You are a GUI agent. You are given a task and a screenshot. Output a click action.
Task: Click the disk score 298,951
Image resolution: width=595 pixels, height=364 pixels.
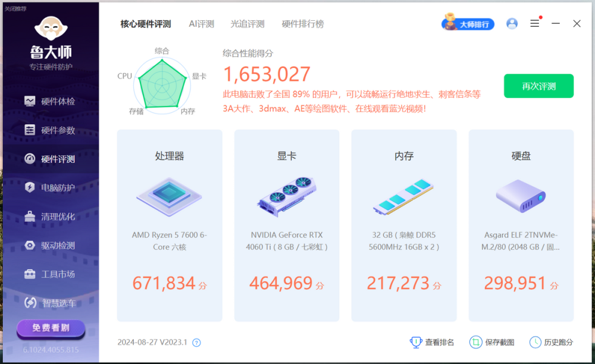click(515, 283)
